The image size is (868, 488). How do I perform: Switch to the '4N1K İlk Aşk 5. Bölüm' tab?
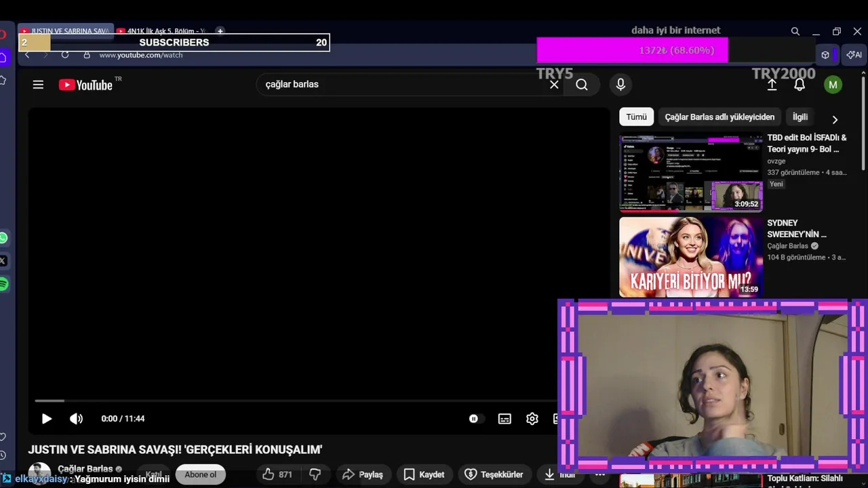(x=163, y=31)
